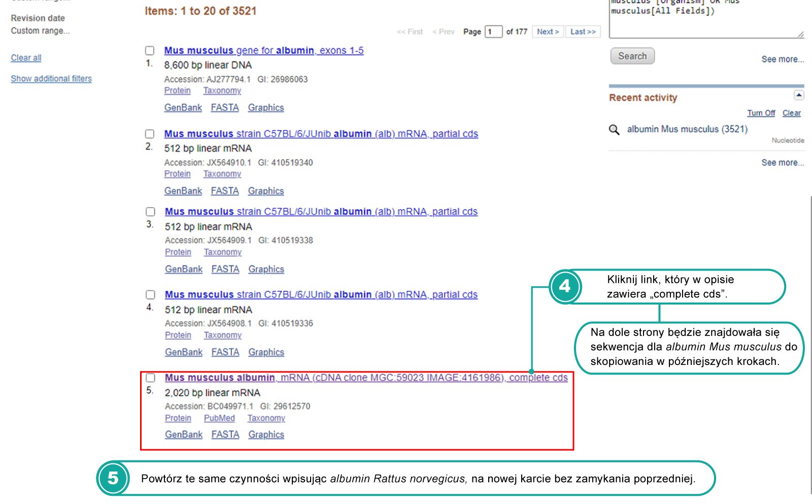Collapse the Recent activity panel arrow

pyautogui.click(x=798, y=95)
